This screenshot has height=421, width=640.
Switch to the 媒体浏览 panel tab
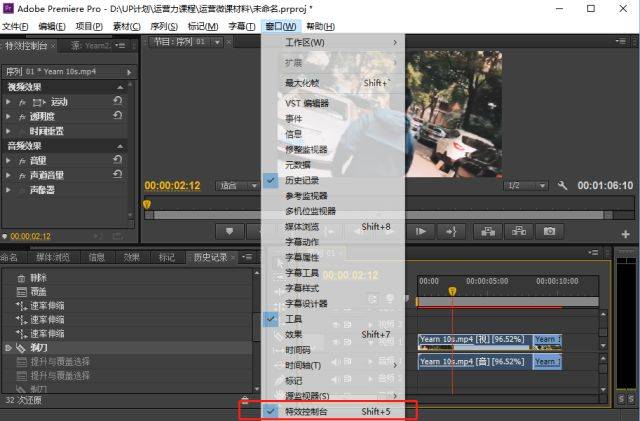(x=53, y=257)
